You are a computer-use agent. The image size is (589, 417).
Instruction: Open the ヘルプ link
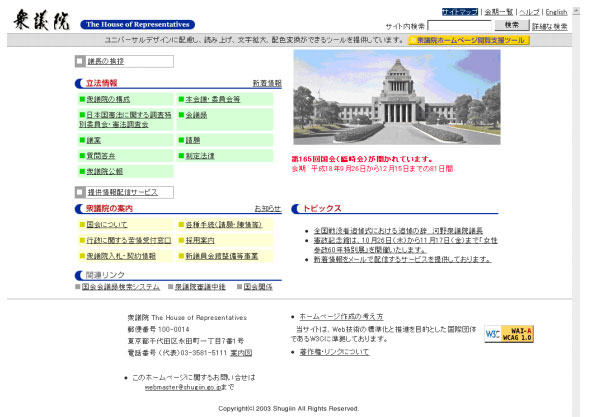coord(529,12)
